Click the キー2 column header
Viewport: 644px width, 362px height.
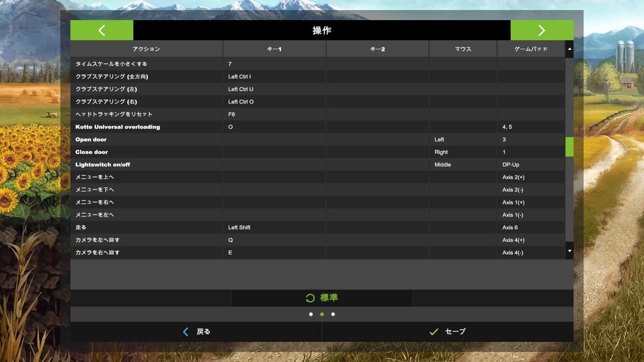(377, 49)
